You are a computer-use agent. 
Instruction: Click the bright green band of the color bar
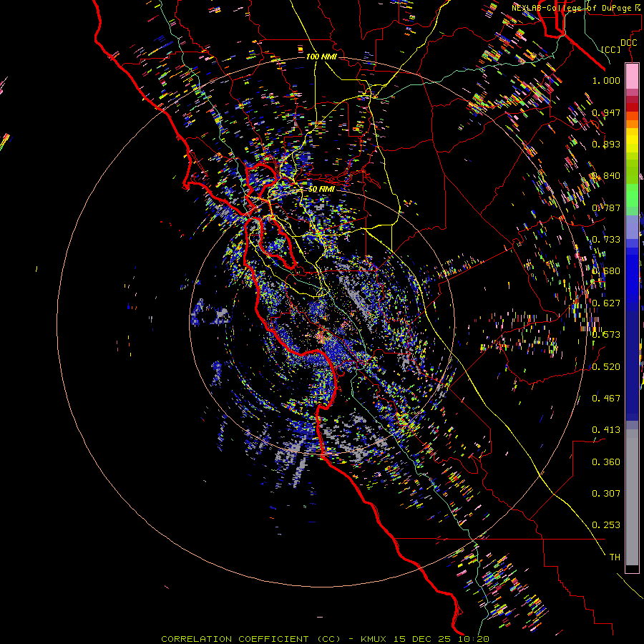(632, 195)
